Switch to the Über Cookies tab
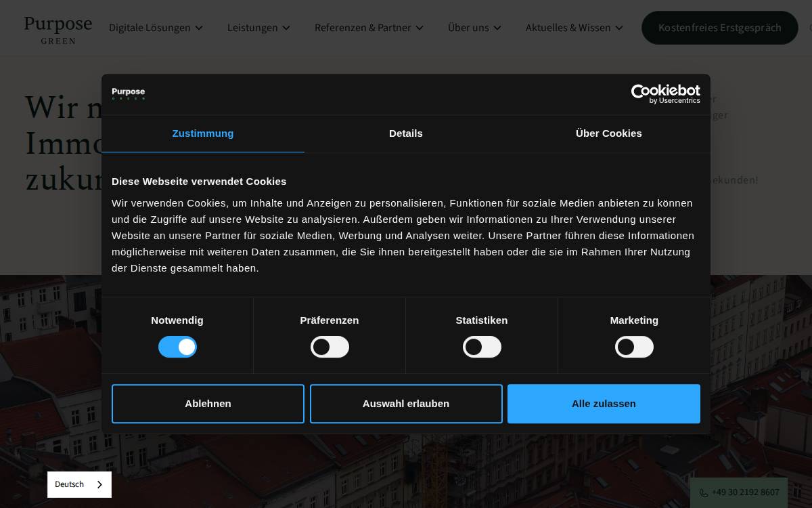The width and height of the screenshot is (812, 508). coord(609,133)
